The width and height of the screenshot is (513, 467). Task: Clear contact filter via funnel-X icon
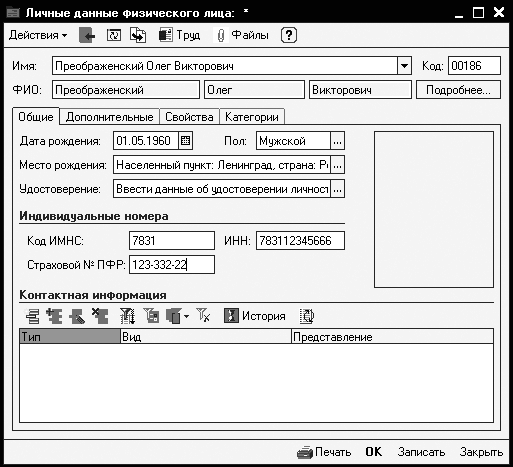(203, 315)
